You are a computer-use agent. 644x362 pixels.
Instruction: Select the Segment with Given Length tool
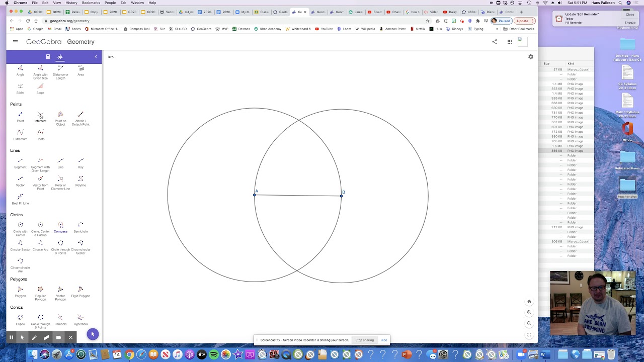pos(40,165)
